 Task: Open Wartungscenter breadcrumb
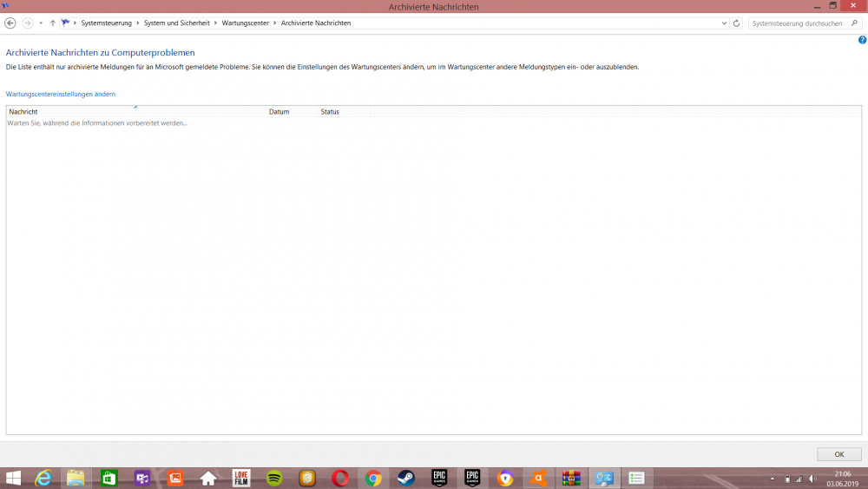(x=246, y=23)
